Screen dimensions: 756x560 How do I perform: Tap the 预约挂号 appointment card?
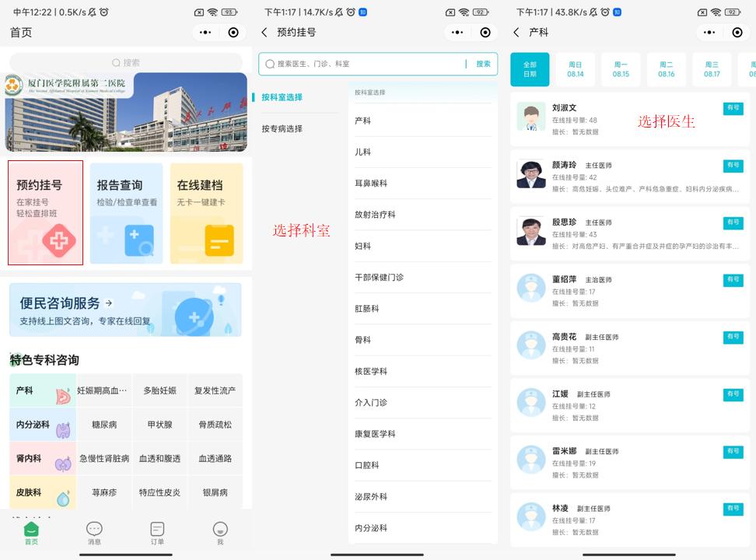45,212
